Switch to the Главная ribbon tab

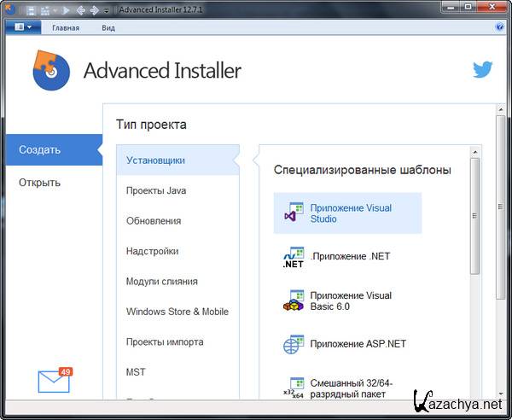[65, 27]
